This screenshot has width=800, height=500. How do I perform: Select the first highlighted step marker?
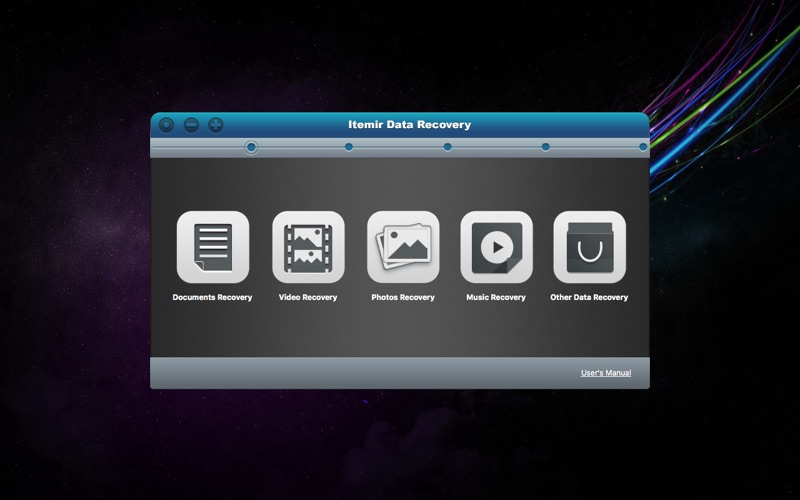(x=251, y=147)
